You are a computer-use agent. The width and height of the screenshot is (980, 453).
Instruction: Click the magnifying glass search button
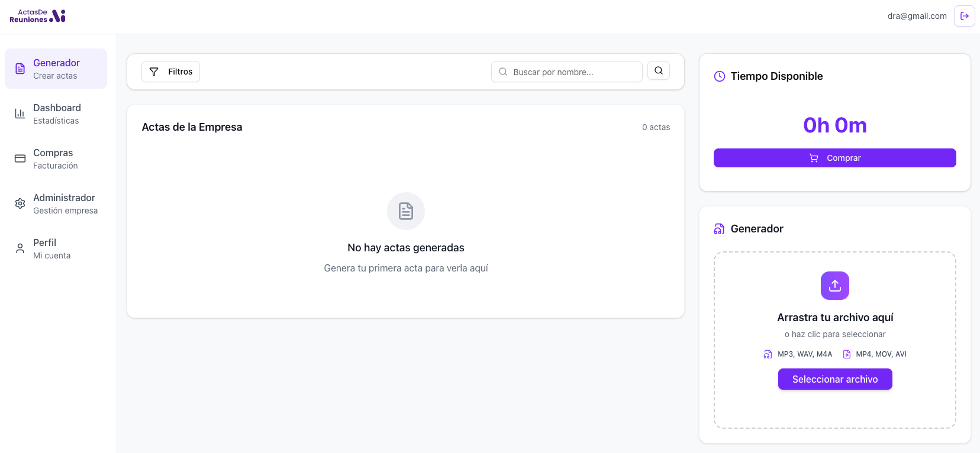click(658, 71)
